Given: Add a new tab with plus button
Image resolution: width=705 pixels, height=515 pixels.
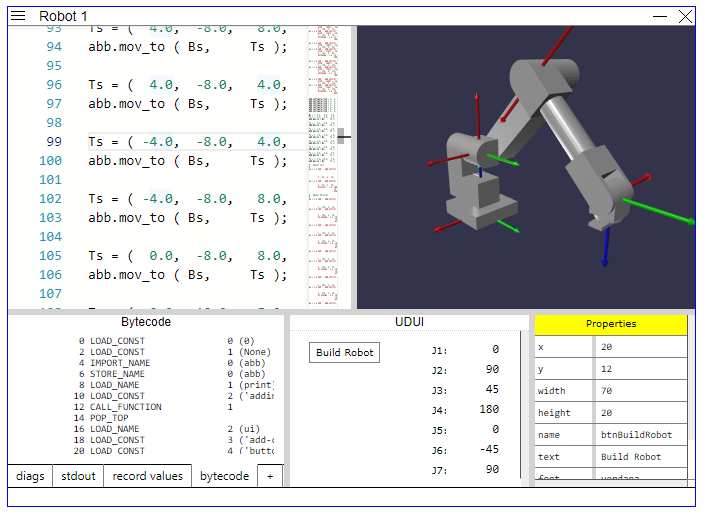Looking at the screenshot, I should [270, 476].
